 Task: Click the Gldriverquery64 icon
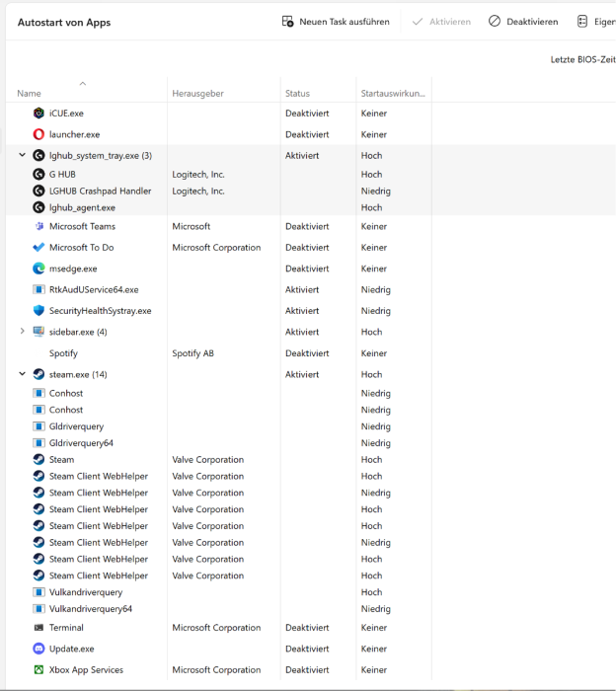[38, 443]
